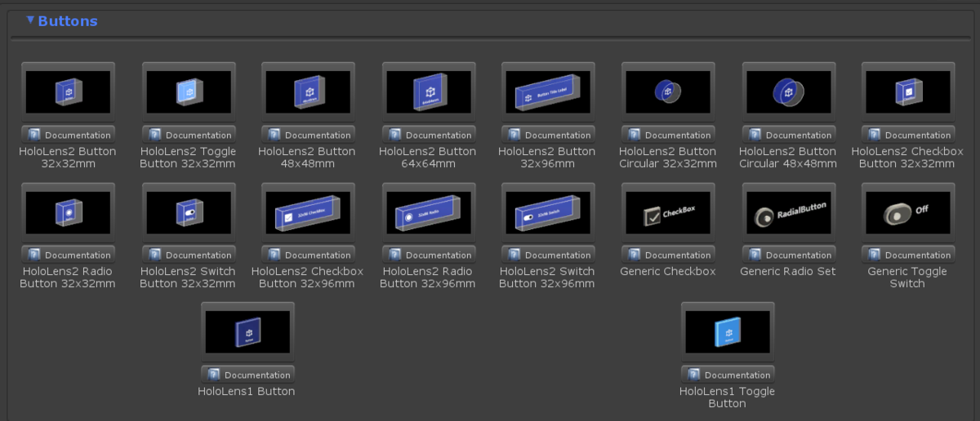
Task: Pick the HoloLens1 Button thumbnail
Action: click(x=247, y=332)
